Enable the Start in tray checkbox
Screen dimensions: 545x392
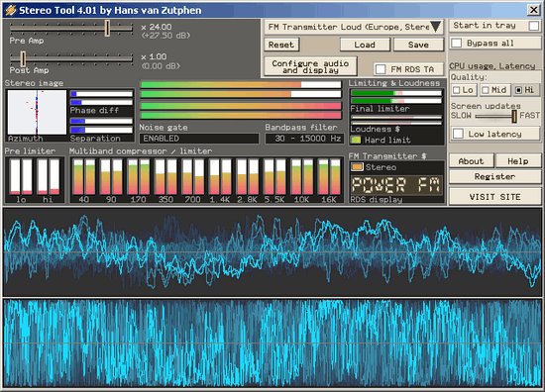coord(533,26)
